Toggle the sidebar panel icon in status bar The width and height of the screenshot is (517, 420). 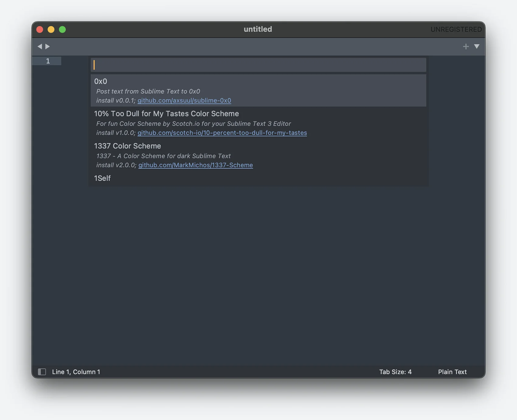pyautogui.click(x=42, y=372)
